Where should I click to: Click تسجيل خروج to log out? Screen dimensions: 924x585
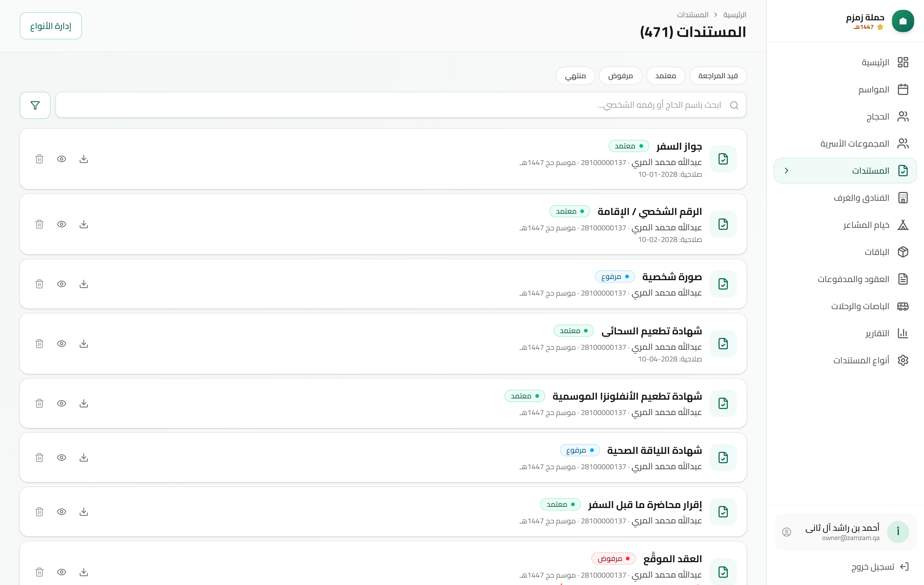click(880, 567)
